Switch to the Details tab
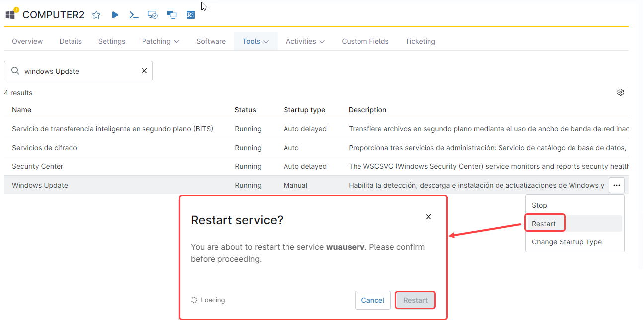The width and height of the screenshot is (644, 320). [x=71, y=41]
